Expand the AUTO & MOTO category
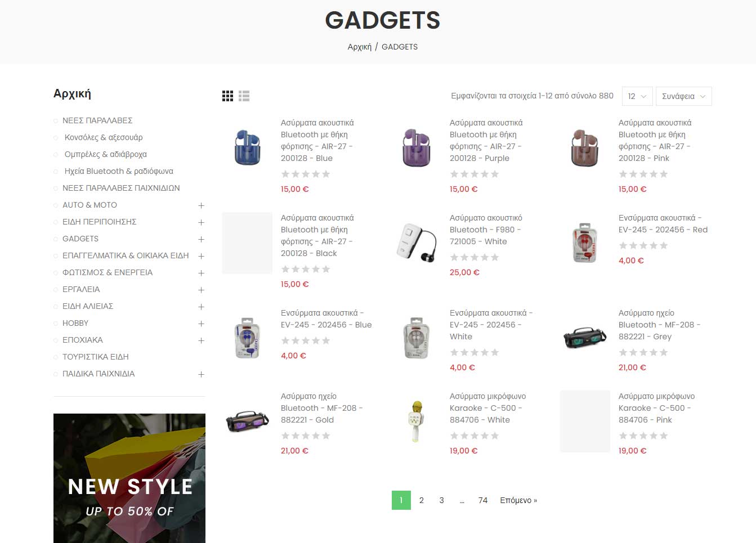 (201, 205)
